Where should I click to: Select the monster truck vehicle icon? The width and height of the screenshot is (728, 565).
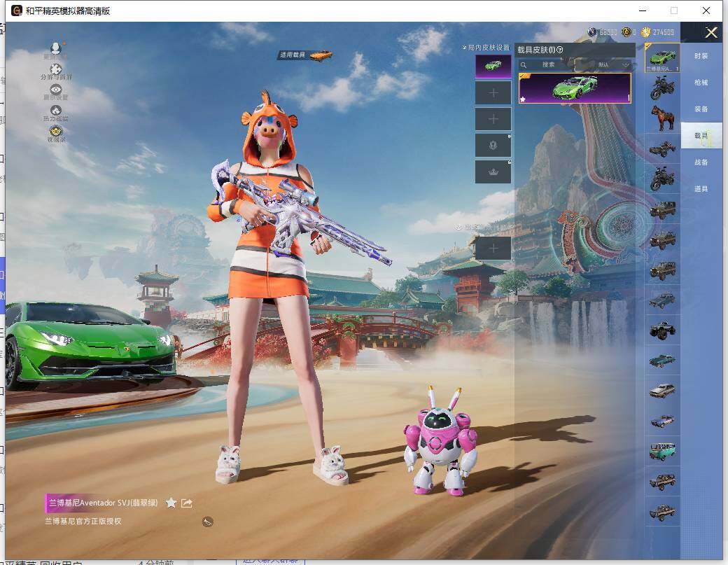click(661, 329)
